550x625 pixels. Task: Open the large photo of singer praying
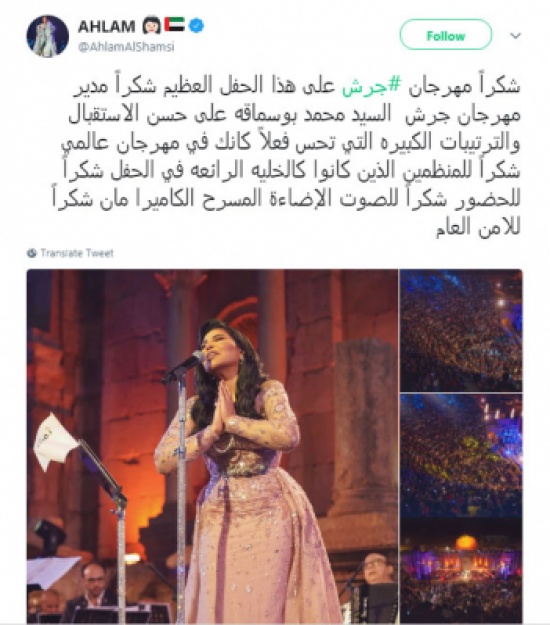tap(212, 446)
